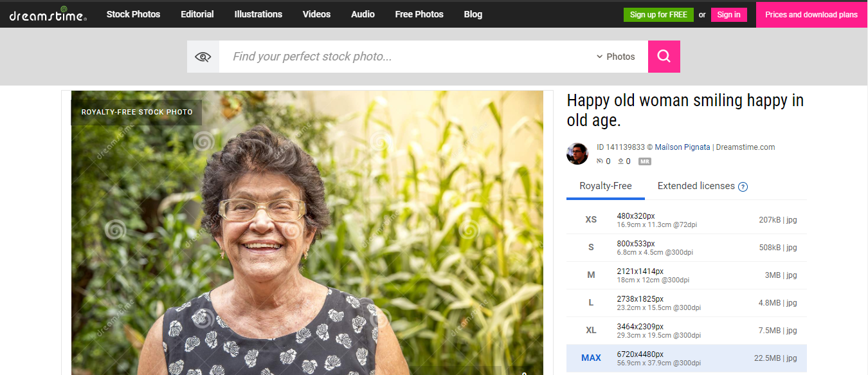Click the Sign in button

point(729,15)
